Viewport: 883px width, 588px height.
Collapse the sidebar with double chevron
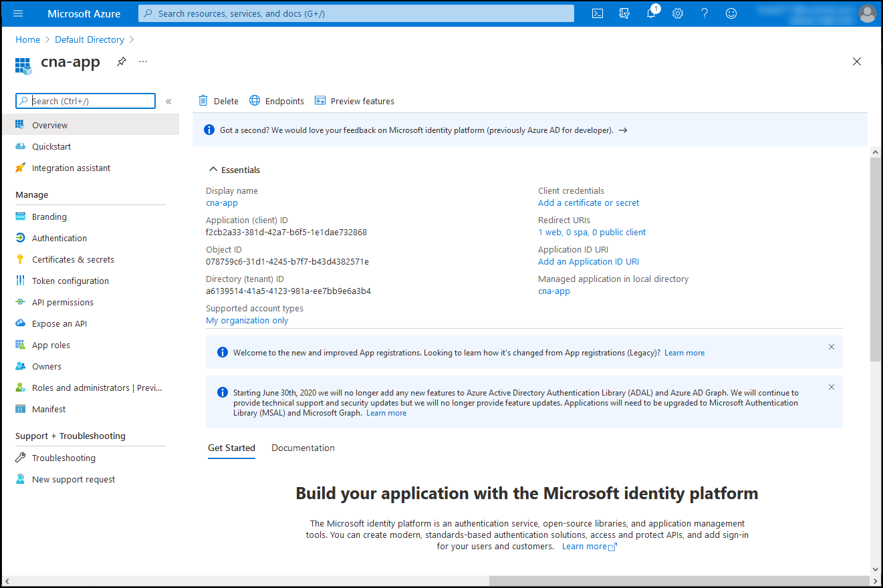(168, 102)
